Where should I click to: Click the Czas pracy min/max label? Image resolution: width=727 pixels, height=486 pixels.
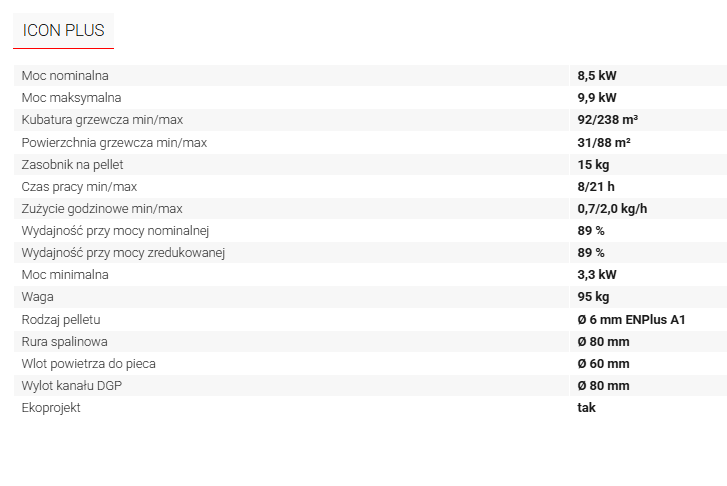[79, 187]
